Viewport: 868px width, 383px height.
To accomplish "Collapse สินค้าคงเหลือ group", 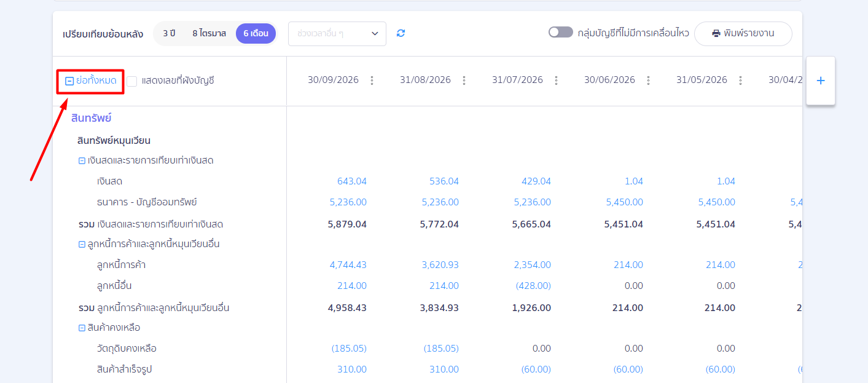I will point(82,328).
